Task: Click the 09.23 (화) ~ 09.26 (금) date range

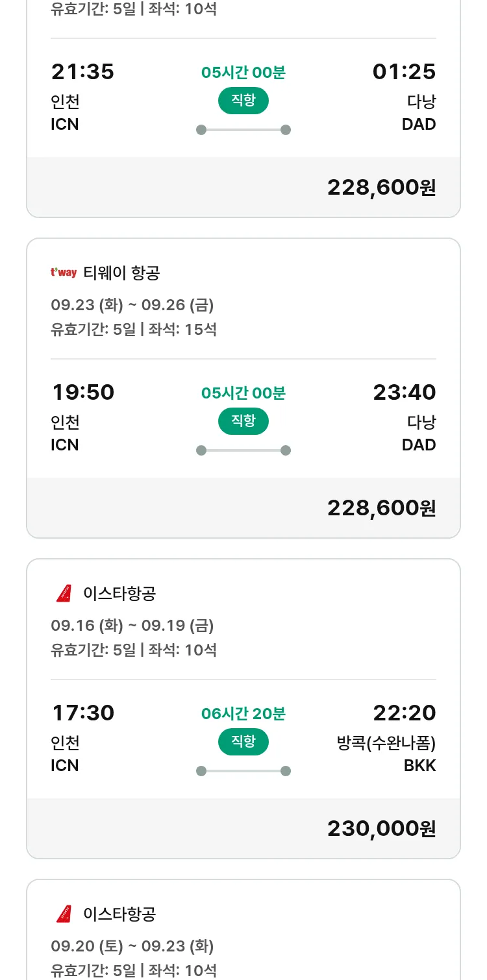Action: click(x=132, y=305)
